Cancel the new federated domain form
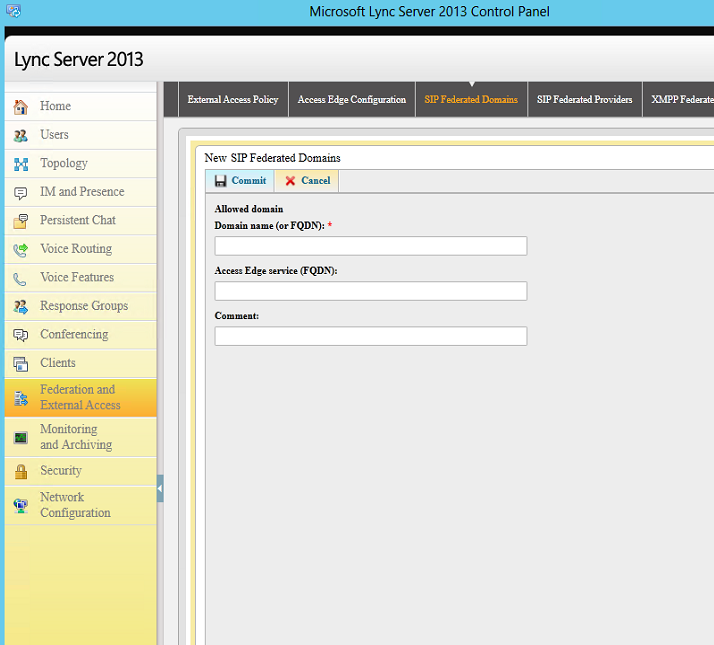This screenshot has width=714, height=645. coord(307,181)
